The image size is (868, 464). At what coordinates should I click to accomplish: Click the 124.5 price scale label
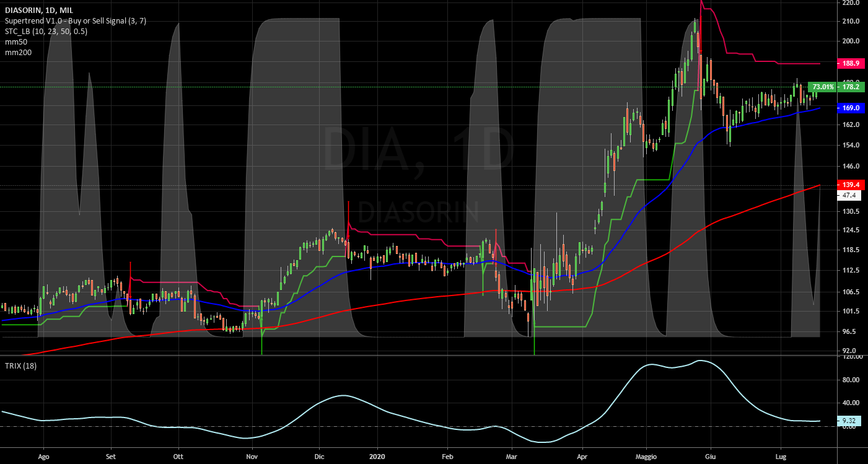coord(850,230)
